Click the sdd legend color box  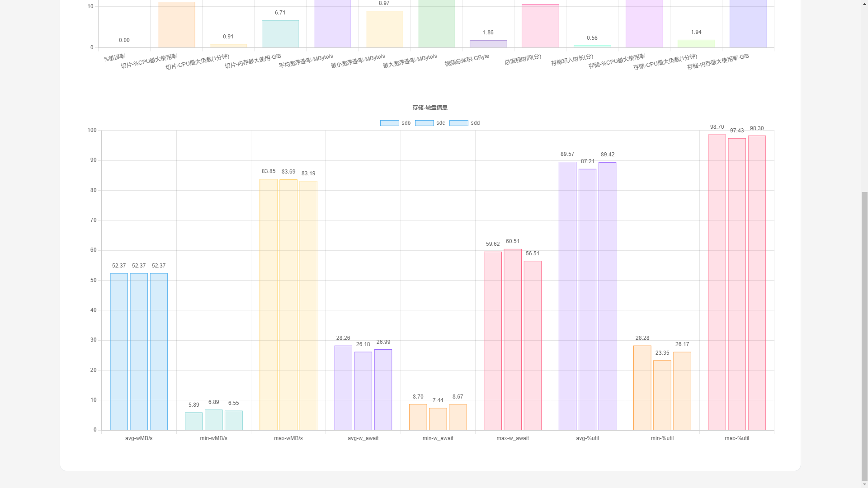[x=458, y=123]
